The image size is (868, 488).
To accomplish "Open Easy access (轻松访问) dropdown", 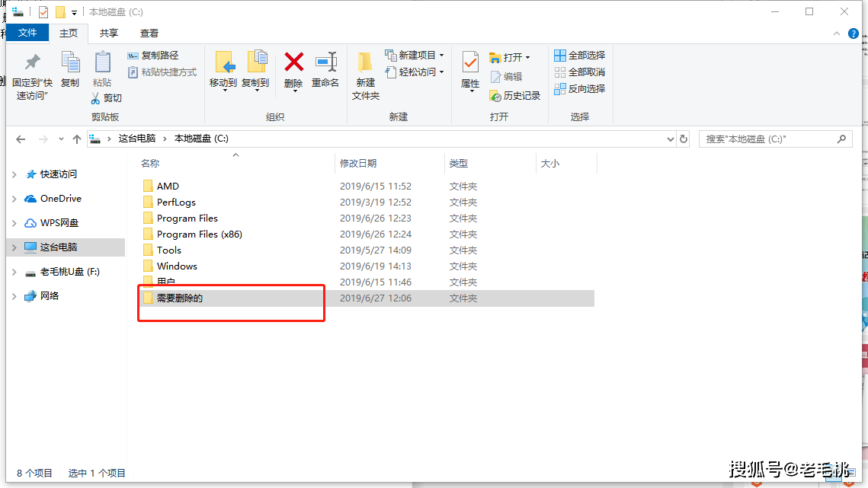I will point(415,72).
